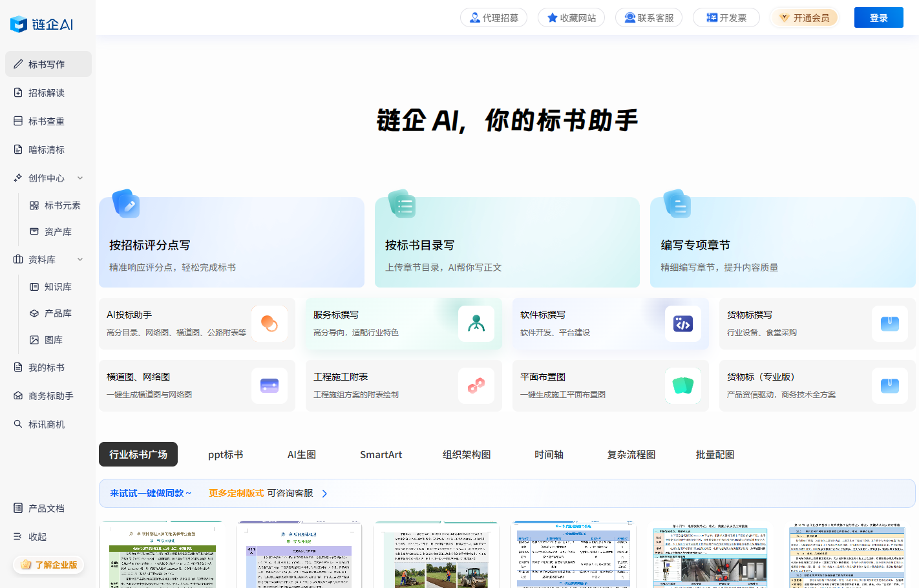Switch to 复杂流程图 tab
The image size is (919, 588).
631,454
